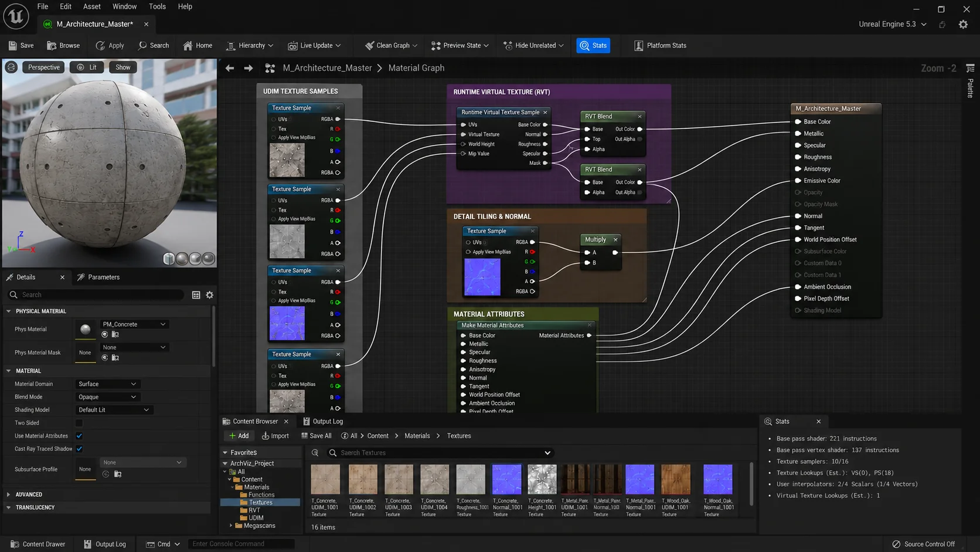The image size is (980, 552).
Task: Open Preview State dropdown
Action: [x=460, y=45]
